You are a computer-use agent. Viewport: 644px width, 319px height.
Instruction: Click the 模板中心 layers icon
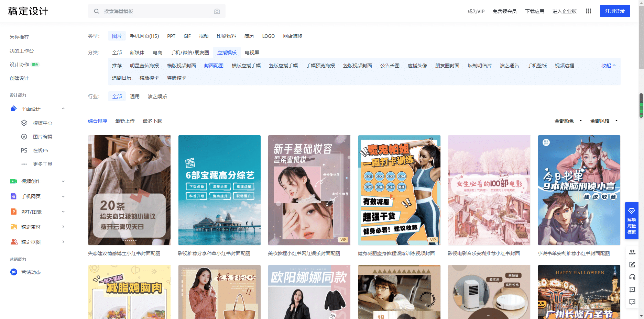click(x=24, y=123)
